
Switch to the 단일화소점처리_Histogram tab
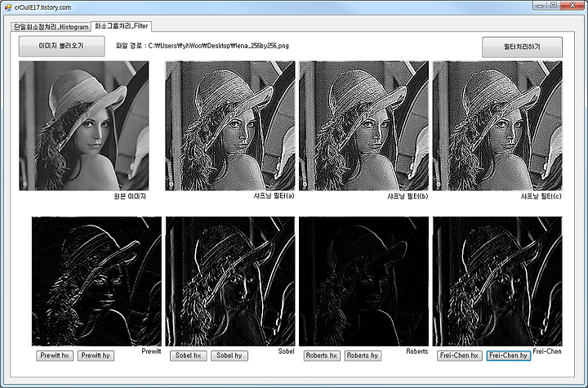tap(51, 27)
